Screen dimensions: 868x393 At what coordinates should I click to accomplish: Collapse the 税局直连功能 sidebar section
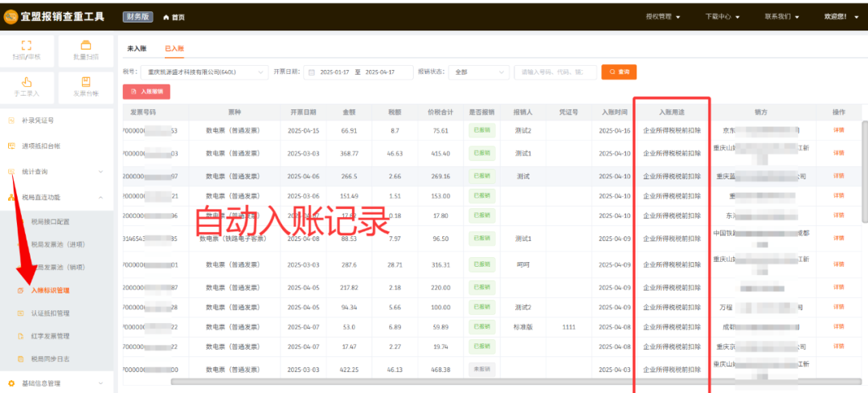click(100, 197)
